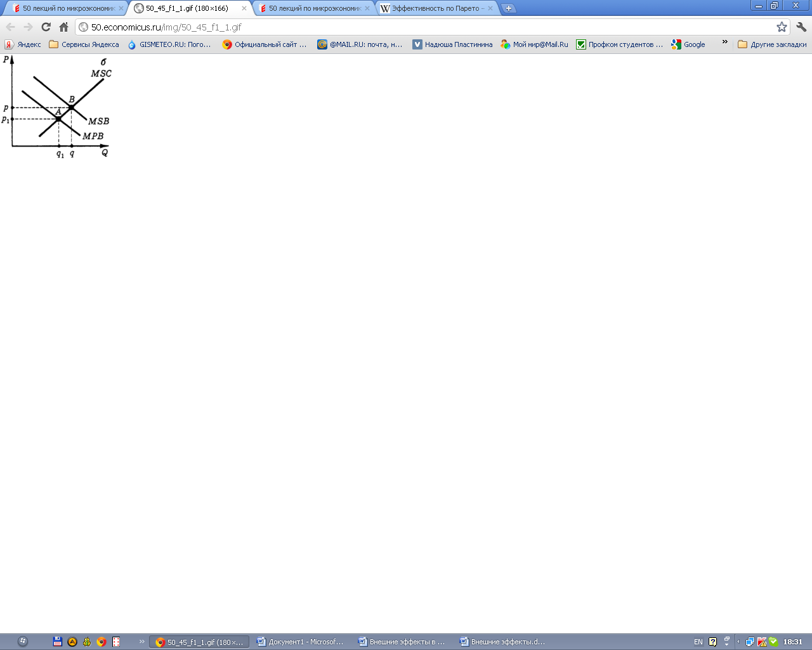This screenshot has height=650, width=812.
Task: Switch to 'Внешние эффекты в ...' taskbar button
Action: 402,642
